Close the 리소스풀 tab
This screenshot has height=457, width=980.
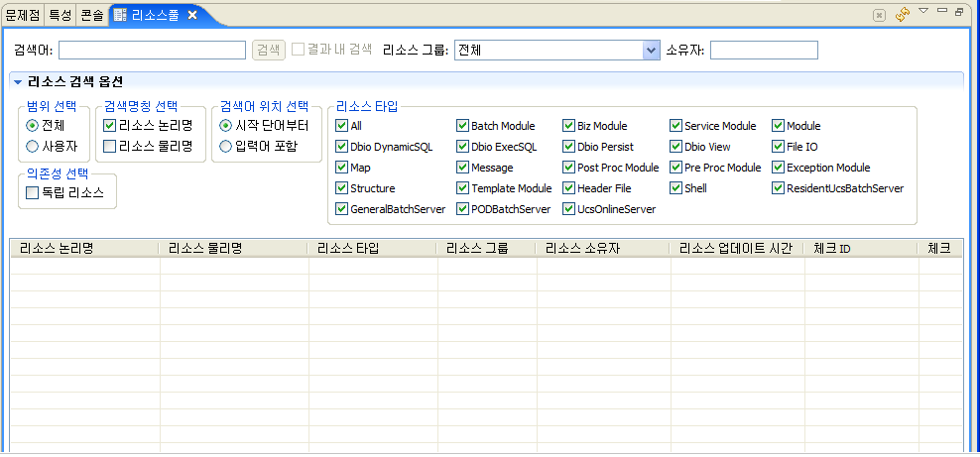192,15
